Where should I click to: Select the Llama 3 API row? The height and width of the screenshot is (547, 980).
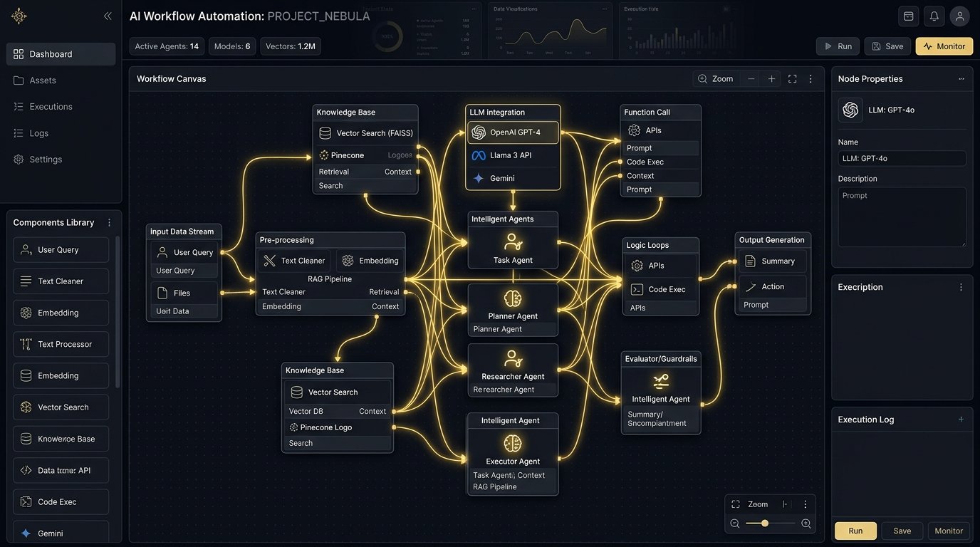coord(513,155)
